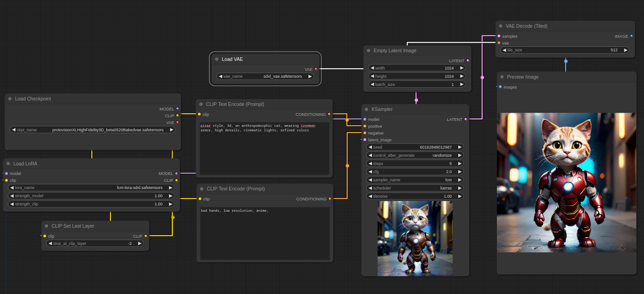Click the cfg value slider field
Viewport: 644px width, 294px height.
(x=415, y=172)
